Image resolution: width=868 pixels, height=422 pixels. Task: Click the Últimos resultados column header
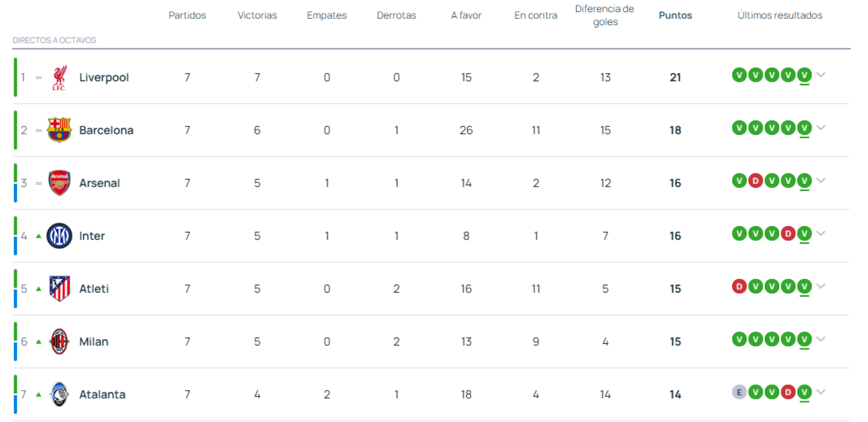tap(780, 15)
